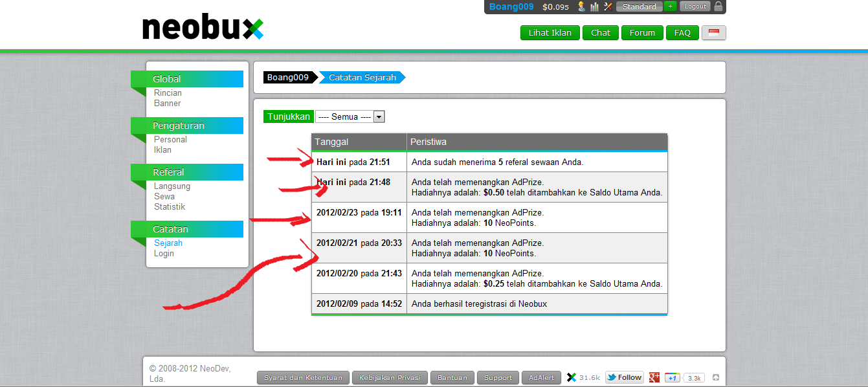Click the 31.6k follower count
868x387 pixels.
590,377
